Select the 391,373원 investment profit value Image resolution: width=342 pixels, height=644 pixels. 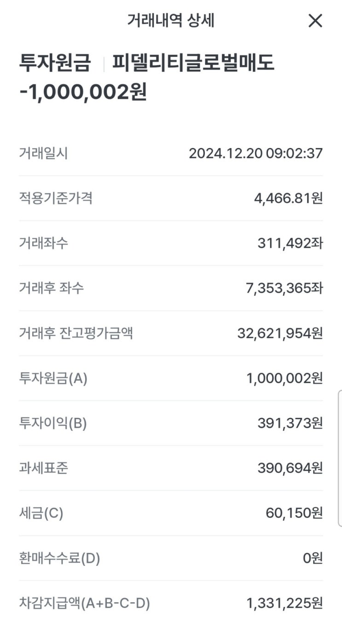[x=290, y=423]
